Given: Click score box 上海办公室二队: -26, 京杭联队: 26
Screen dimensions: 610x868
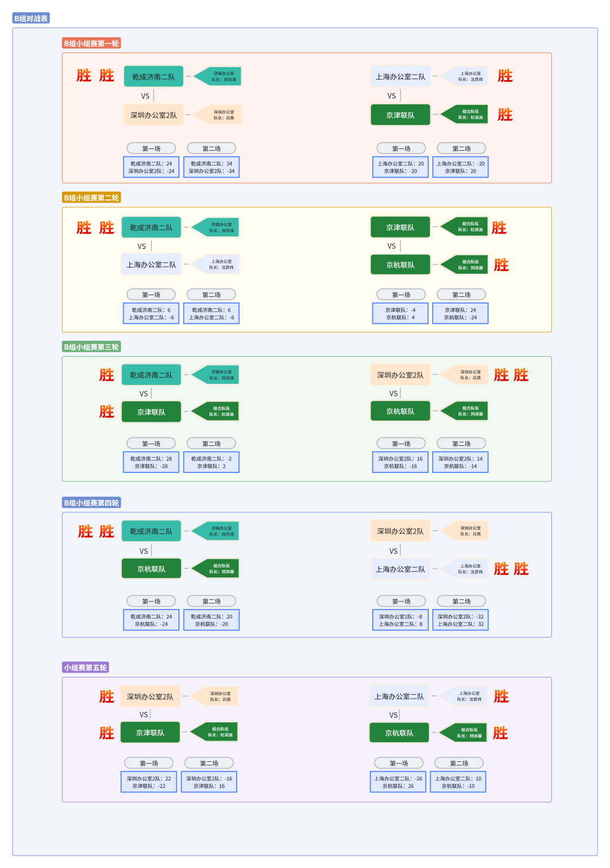Looking at the screenshot, I should [398, 782].
